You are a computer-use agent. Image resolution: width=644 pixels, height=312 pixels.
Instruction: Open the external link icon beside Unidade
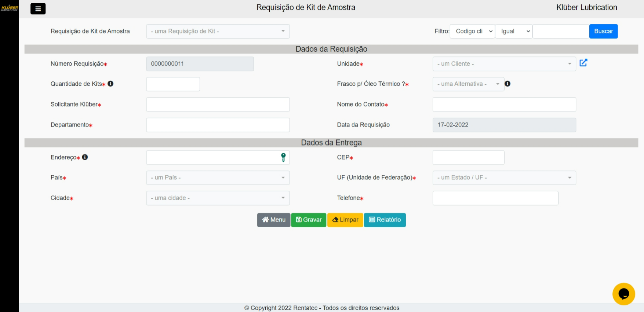[x=583, y=63]
